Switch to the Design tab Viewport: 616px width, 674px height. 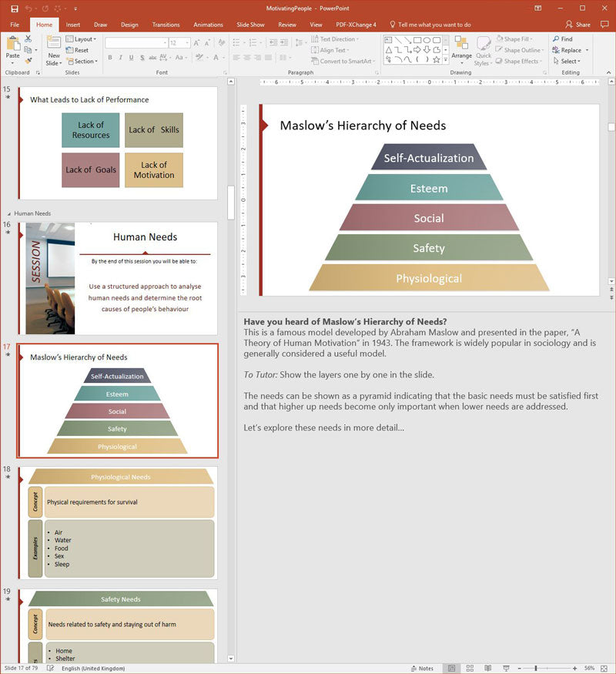(x=129, y=25)
